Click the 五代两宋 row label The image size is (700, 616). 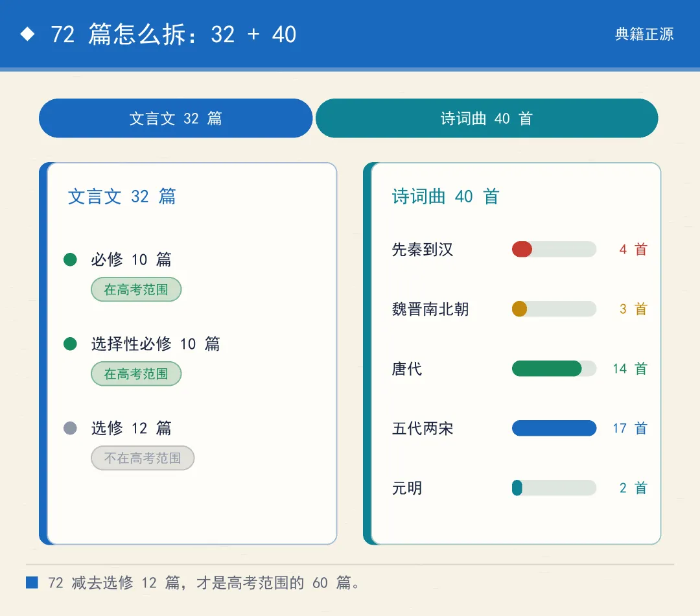click(423, 429)
